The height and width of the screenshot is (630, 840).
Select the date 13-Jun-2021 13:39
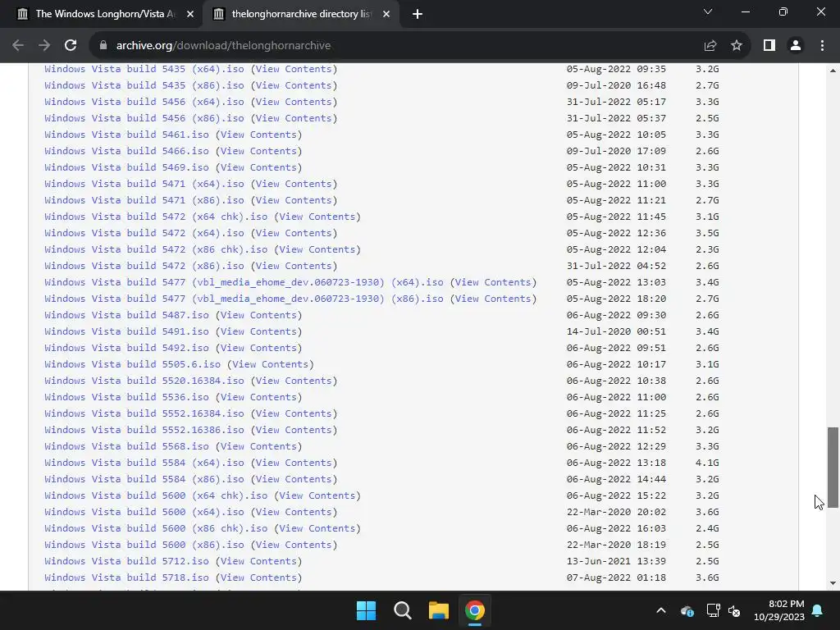616,561
